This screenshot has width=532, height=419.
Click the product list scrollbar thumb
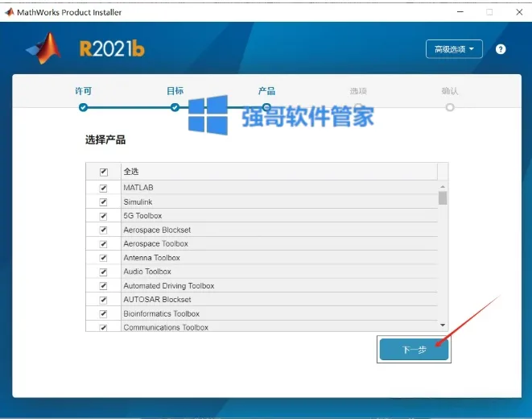443,198
